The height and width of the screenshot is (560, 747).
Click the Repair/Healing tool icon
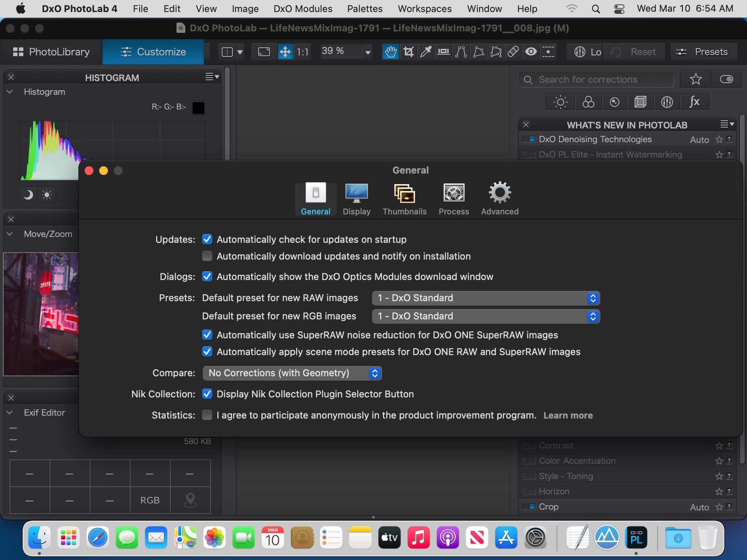[x=512, y=52]
